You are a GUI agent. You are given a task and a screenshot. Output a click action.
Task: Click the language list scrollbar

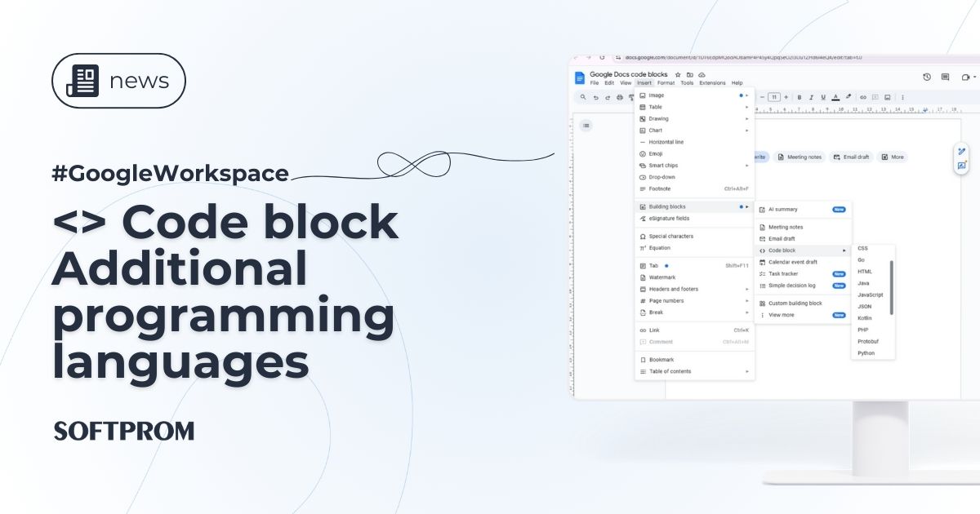tap(892, 287)
